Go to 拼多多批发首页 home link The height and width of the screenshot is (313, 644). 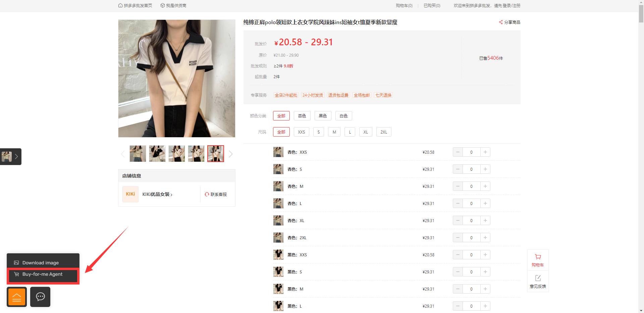(x=135, y=5)
